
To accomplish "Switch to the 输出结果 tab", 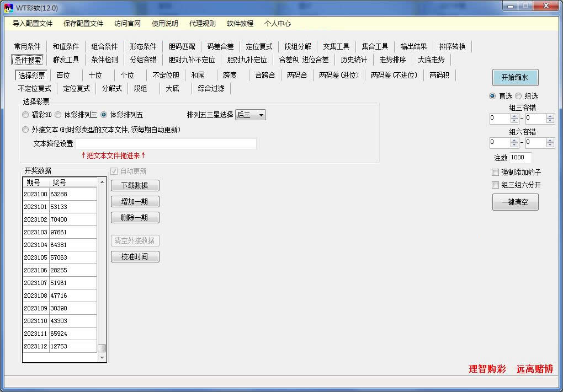I will (413, 46).
